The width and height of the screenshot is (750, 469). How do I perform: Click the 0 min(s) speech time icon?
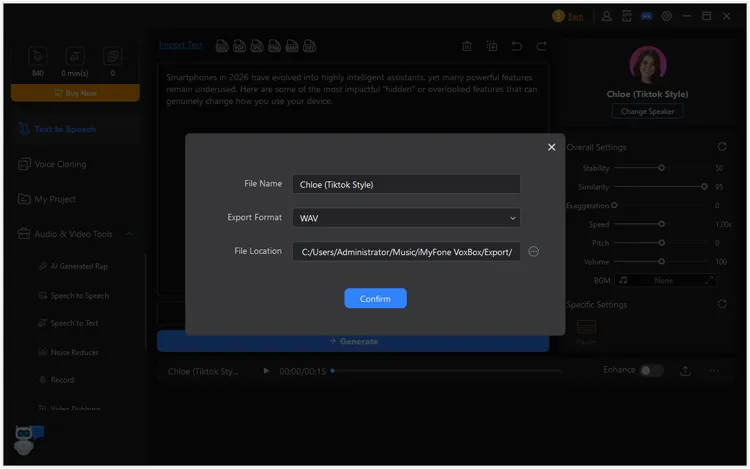point(75,56)
